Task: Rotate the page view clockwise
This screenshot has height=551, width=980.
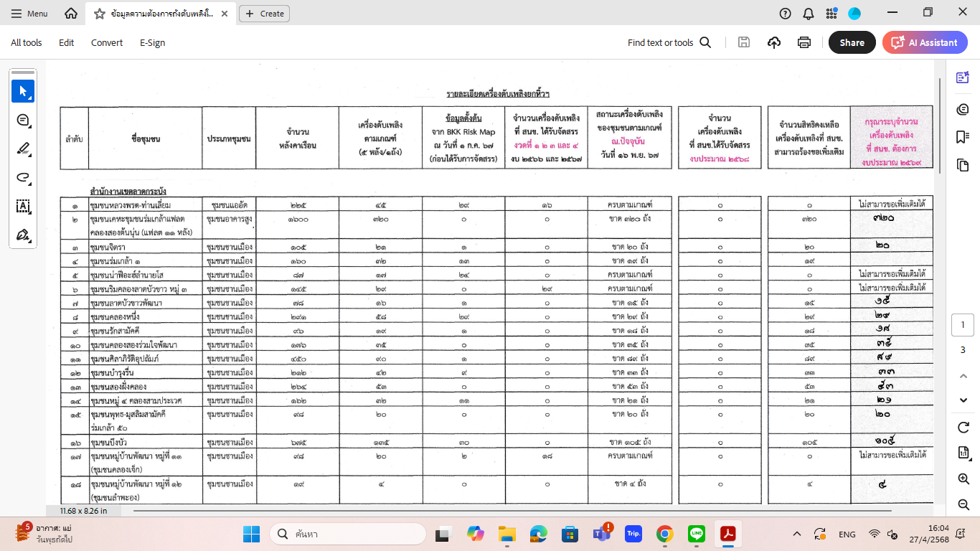Action: 963,428
